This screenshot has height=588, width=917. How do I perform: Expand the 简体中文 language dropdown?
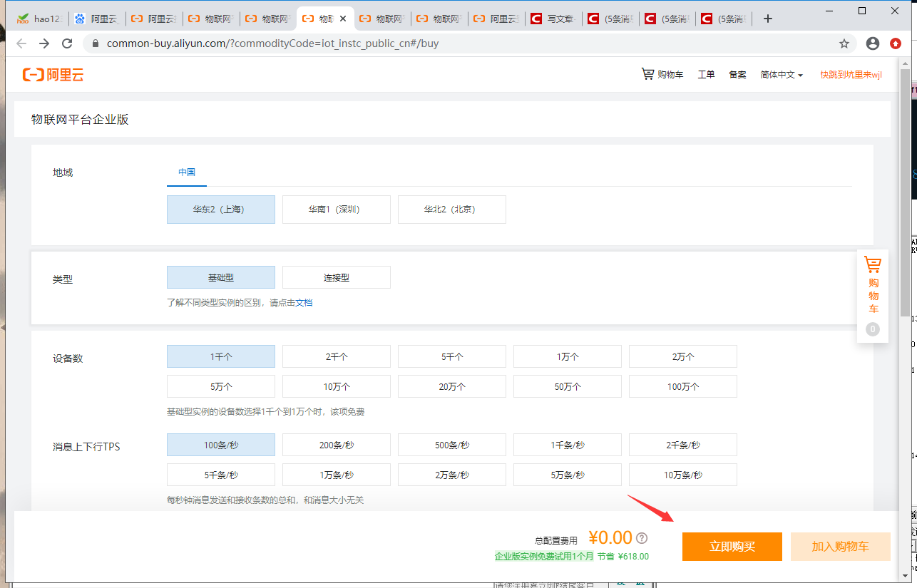tap(782, 74)
